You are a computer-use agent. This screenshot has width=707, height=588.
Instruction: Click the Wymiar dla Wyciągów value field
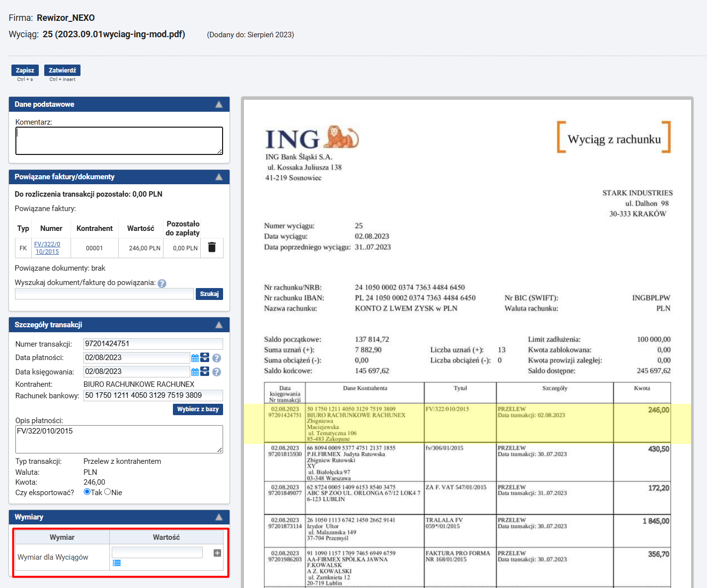point(157,552)
